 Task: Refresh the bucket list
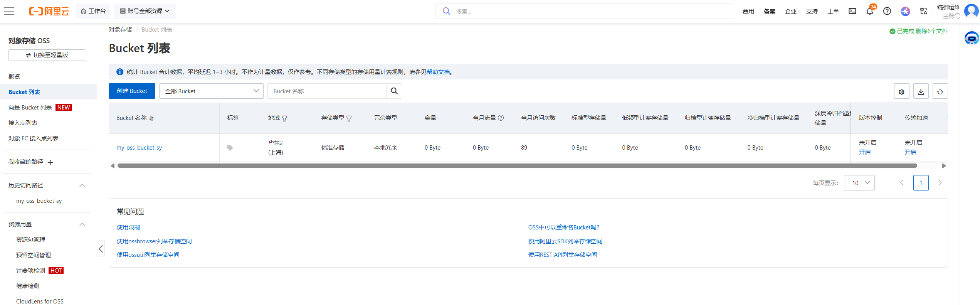[940, 91]
